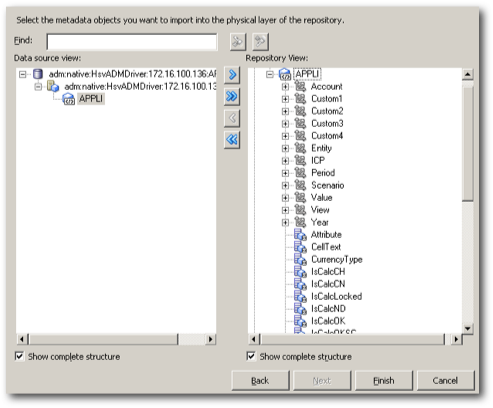Click the Repository View scroll-up arrow
The width and height of the screenshot is (493, 408).
[468, 74]
